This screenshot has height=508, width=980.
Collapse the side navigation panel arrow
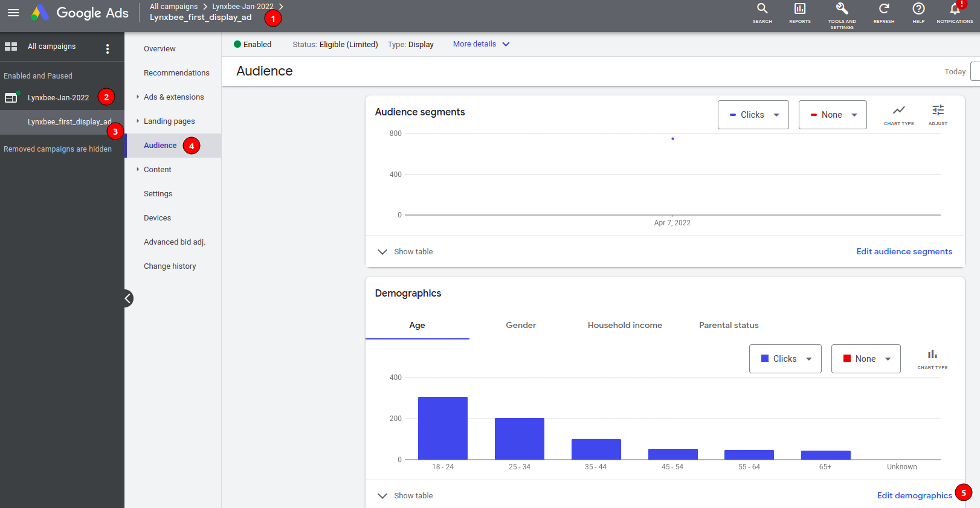coord(128,298)
